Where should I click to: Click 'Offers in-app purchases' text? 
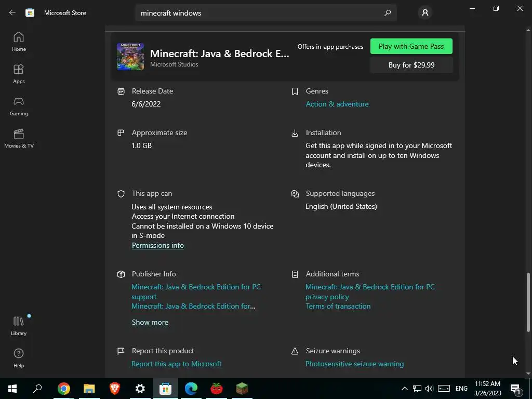pyautogui.click(x=330, y=46)
